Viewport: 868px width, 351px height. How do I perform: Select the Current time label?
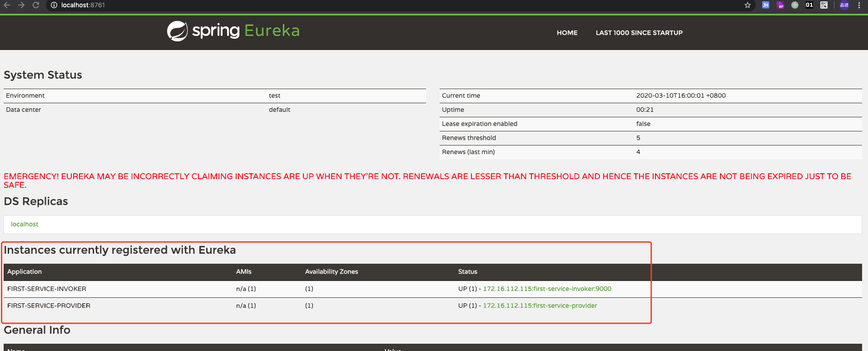(461, 95)
